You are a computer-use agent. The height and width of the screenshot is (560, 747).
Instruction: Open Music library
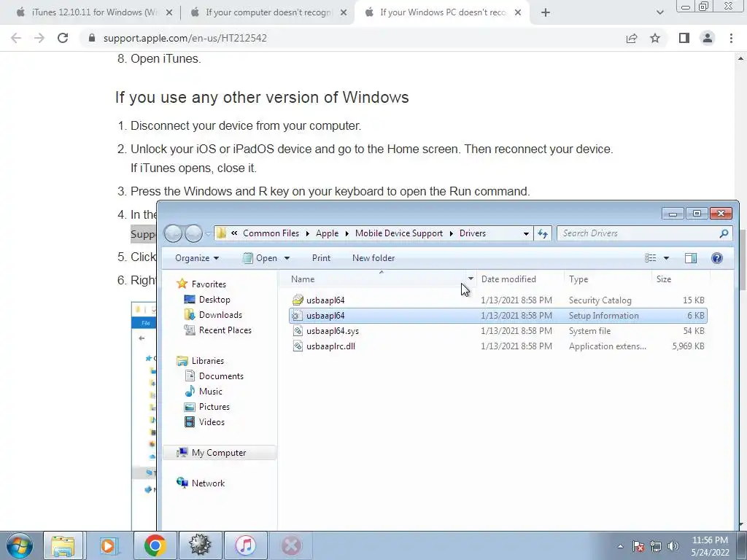(211, 392)
